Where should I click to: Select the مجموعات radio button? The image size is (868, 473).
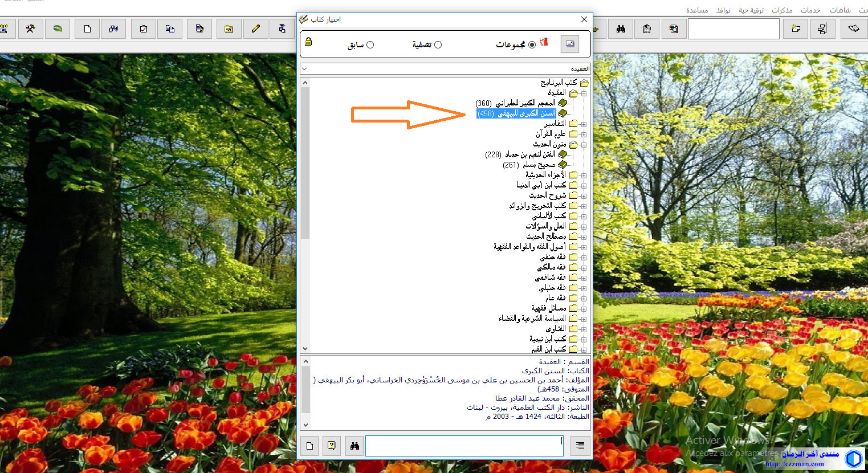(532, 45)
